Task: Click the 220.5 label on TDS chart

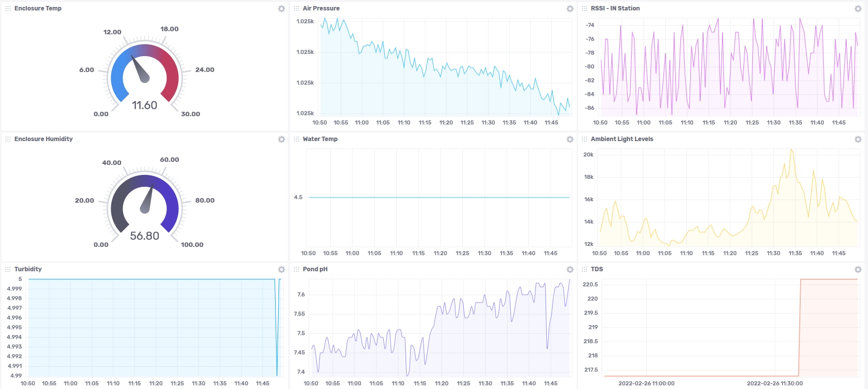Action: tap(590, 284)
